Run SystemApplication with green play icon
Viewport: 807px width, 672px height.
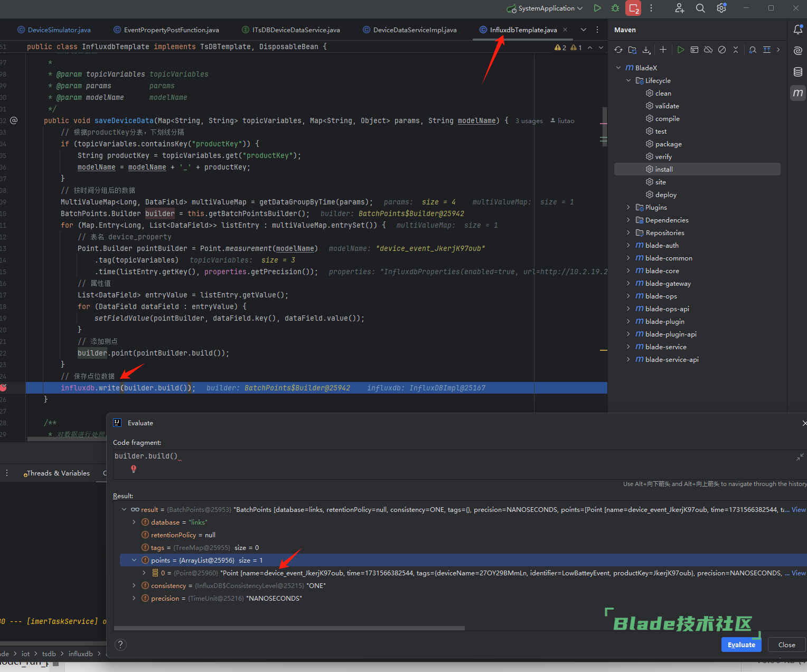(x=597, y=8)
